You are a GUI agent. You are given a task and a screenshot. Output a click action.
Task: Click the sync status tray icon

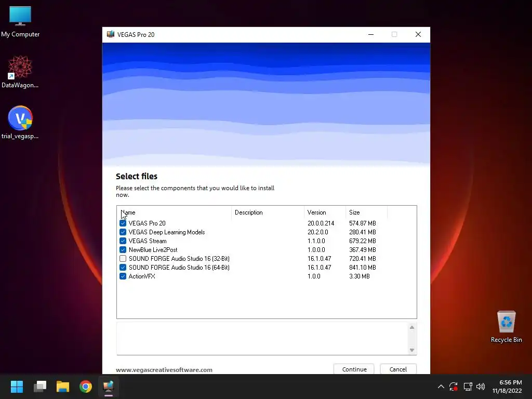(454, 387)
